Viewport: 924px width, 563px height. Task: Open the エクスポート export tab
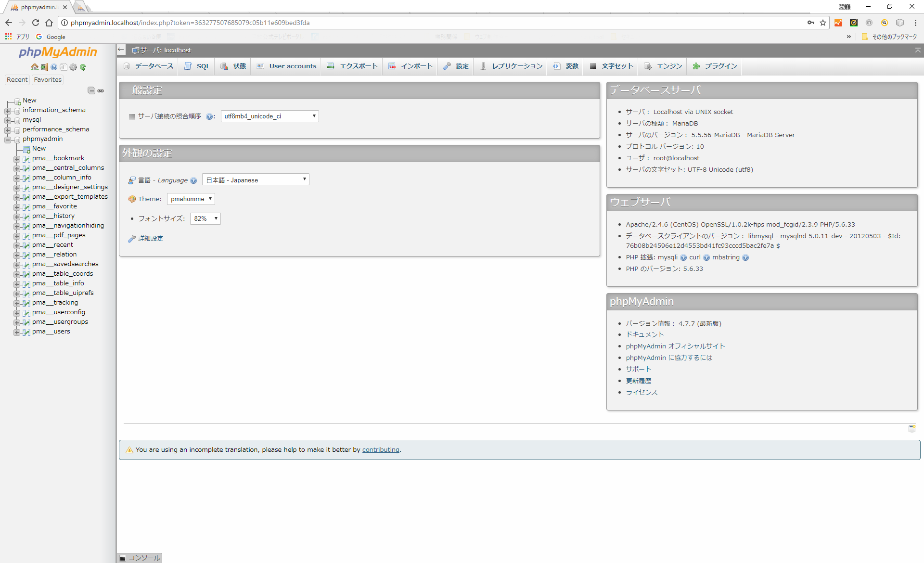(352, 66)
